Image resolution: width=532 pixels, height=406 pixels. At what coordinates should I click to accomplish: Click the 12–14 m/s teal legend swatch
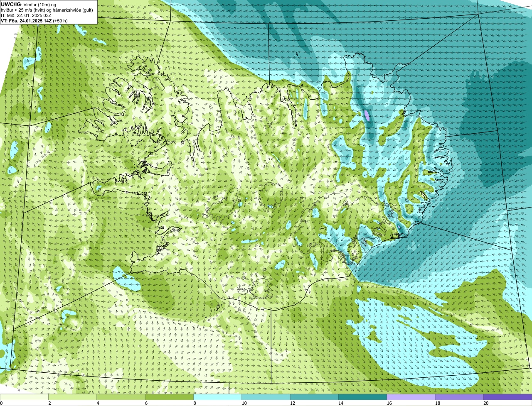tap(314, 397)
